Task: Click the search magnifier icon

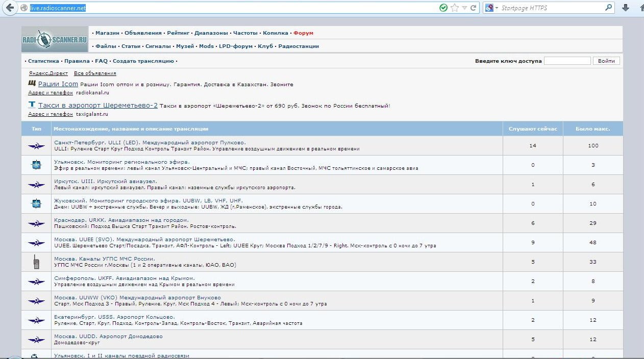Action: click(x=608, y=8)
